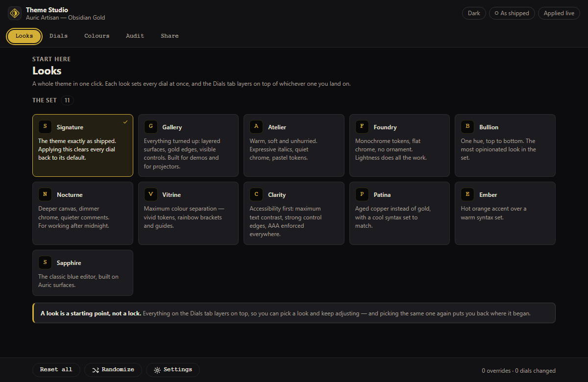
Task: Click the Bullion look letter badge
Action: pyautogui.click(x=467, y=127)
